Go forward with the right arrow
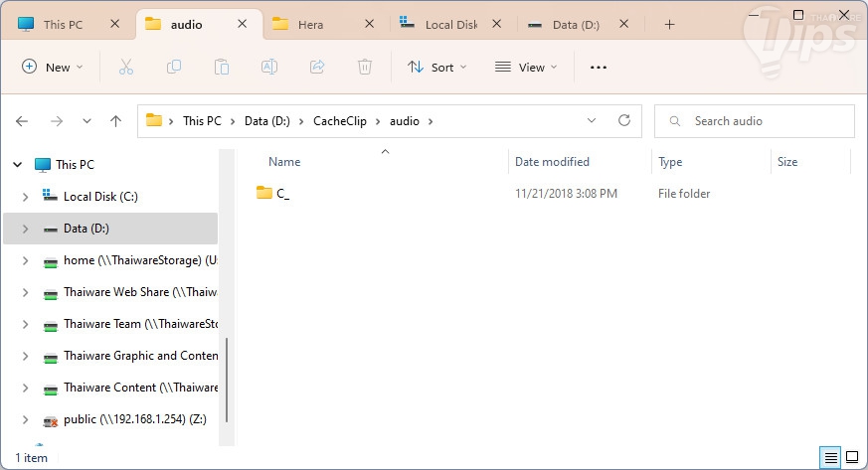Screen dimensions: 868x470 [x=56, y=121]
